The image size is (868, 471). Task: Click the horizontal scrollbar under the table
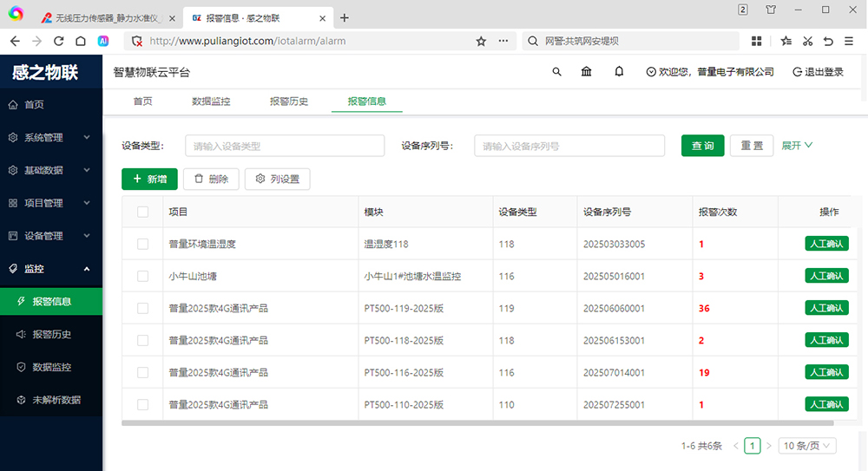click(477, 423)
